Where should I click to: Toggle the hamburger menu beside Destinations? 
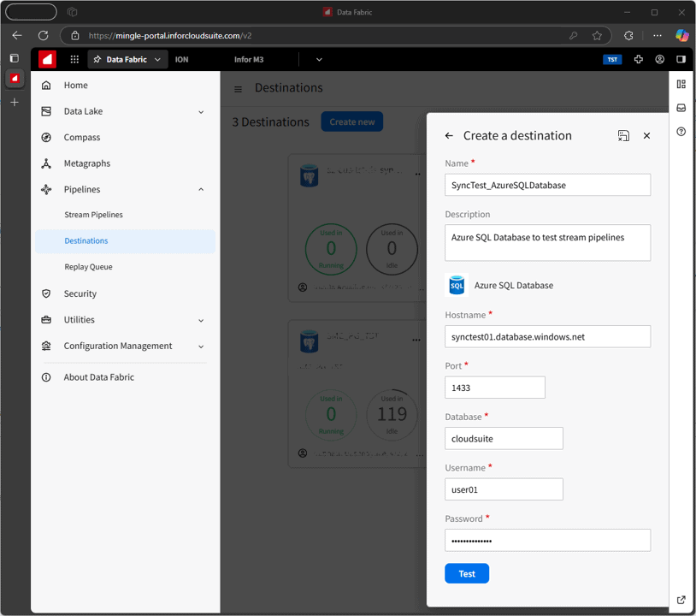pyautogui.click(x=238, y=89)
